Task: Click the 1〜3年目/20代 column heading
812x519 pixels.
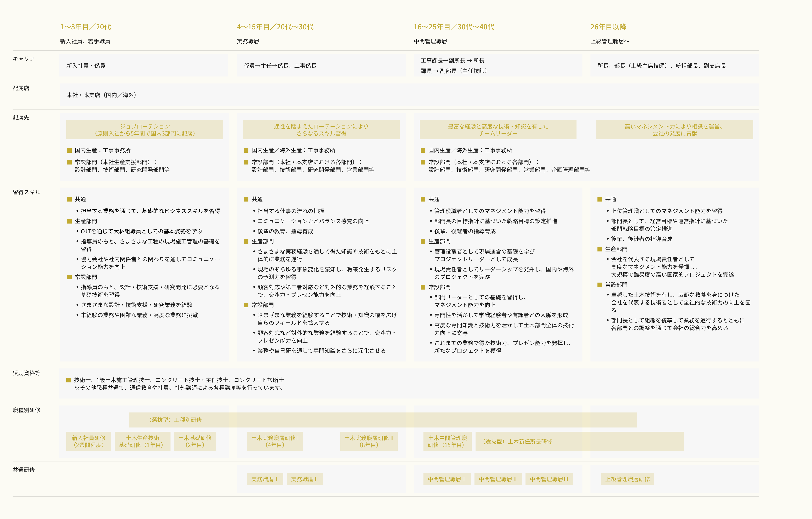Action: tap(85, 27)
